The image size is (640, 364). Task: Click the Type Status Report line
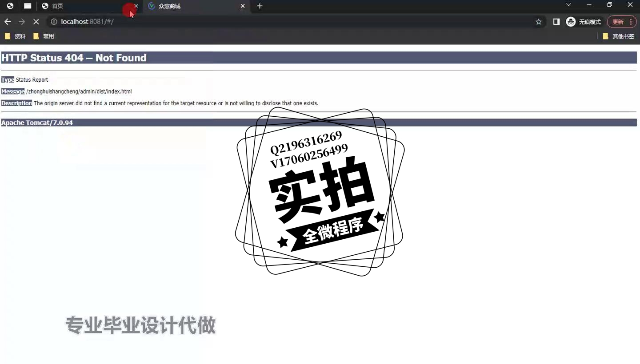(x=25, y=80)
